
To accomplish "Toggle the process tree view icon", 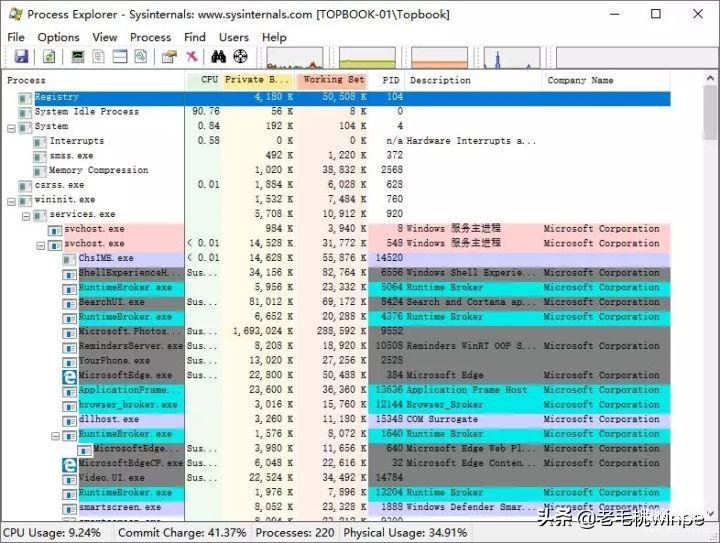I will tap(98, 56).
